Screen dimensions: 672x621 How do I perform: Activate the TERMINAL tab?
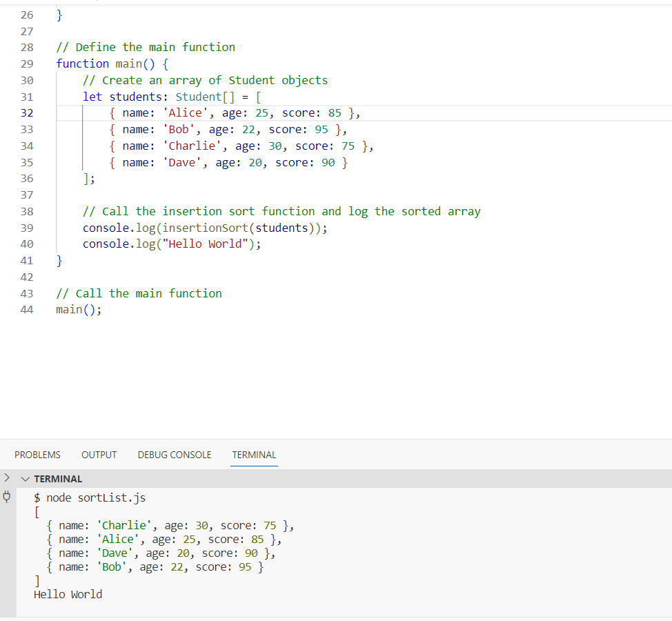click(x=254, y=455)
